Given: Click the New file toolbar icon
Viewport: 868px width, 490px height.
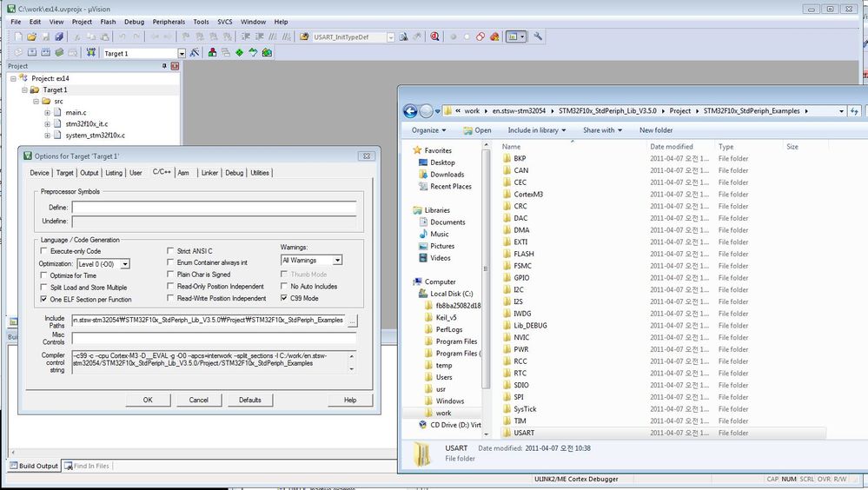Looking at the screenshot, I should (18, 36).
